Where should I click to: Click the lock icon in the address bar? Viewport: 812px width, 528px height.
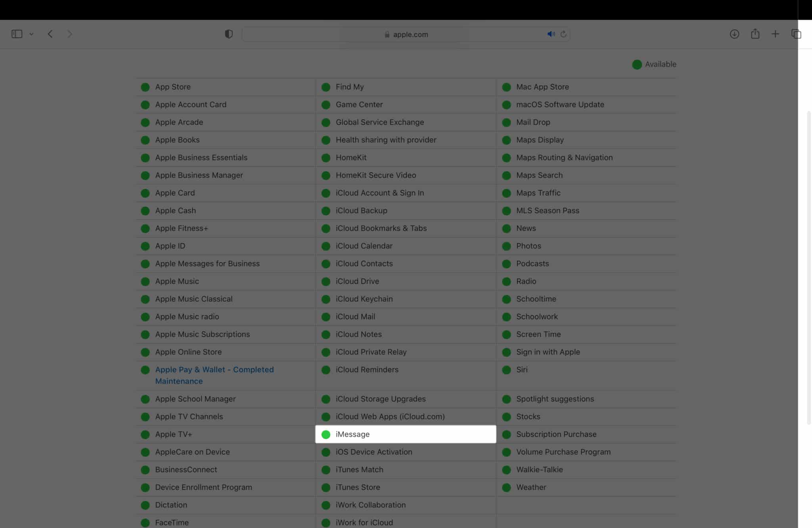click(x=386, y=34)
